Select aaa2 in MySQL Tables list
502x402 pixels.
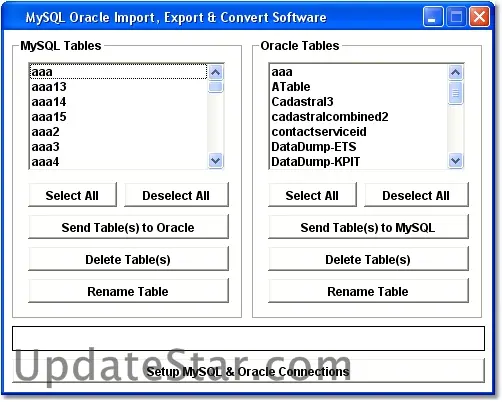point(118,132)
